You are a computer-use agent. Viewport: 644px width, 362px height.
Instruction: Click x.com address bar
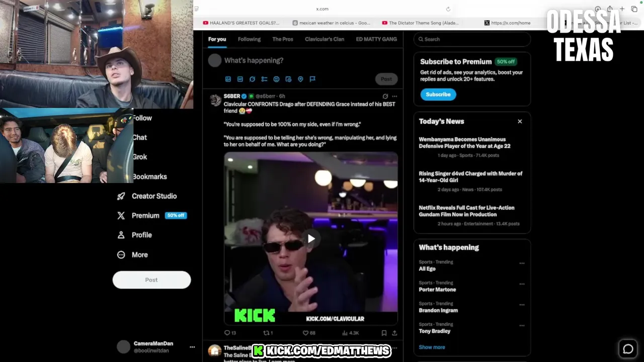[322, 9]
